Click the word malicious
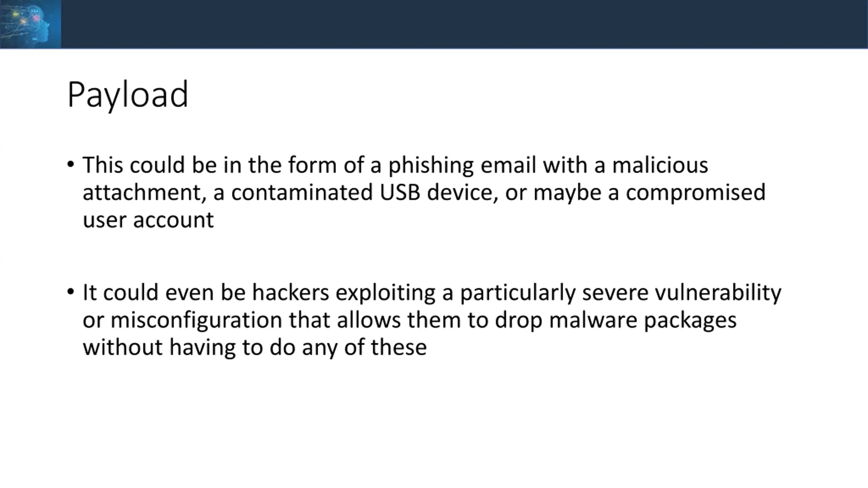 pyautogui.click(x=660, y=165)
